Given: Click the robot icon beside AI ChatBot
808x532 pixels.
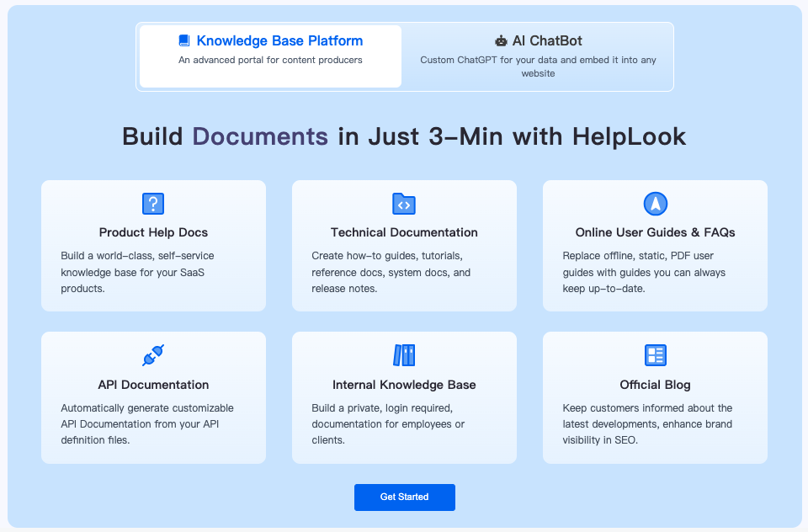Looking at the screenshot, I should [x=499, y=40].
